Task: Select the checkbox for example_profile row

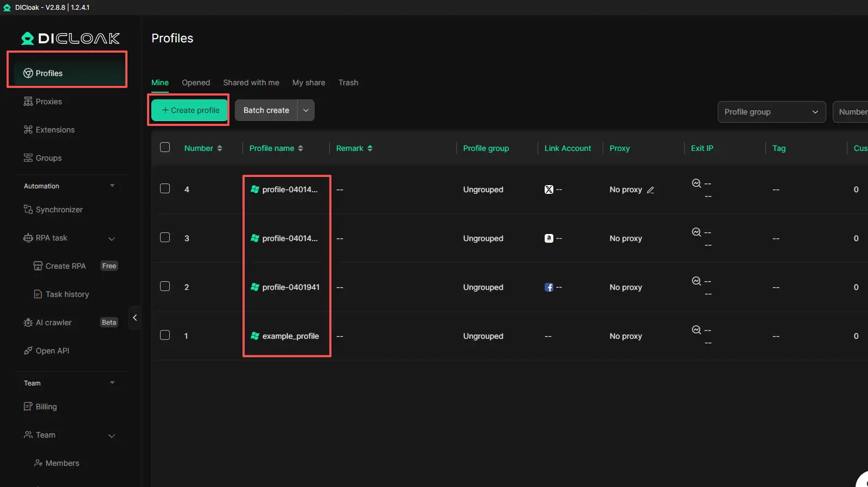Action: coord(165,336)
